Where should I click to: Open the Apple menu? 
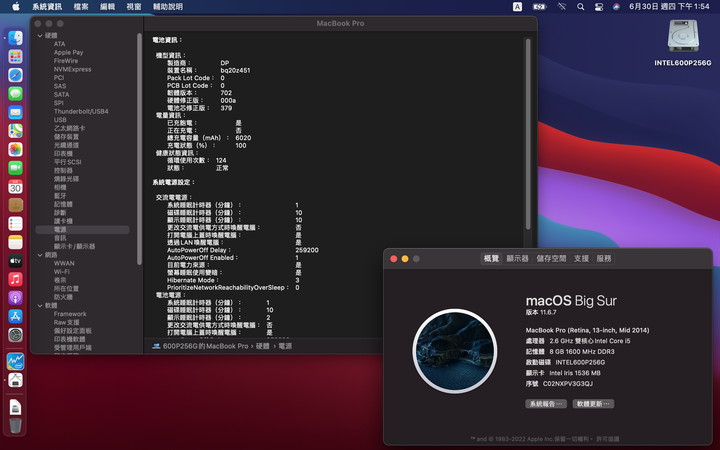[x=16, y=6]
